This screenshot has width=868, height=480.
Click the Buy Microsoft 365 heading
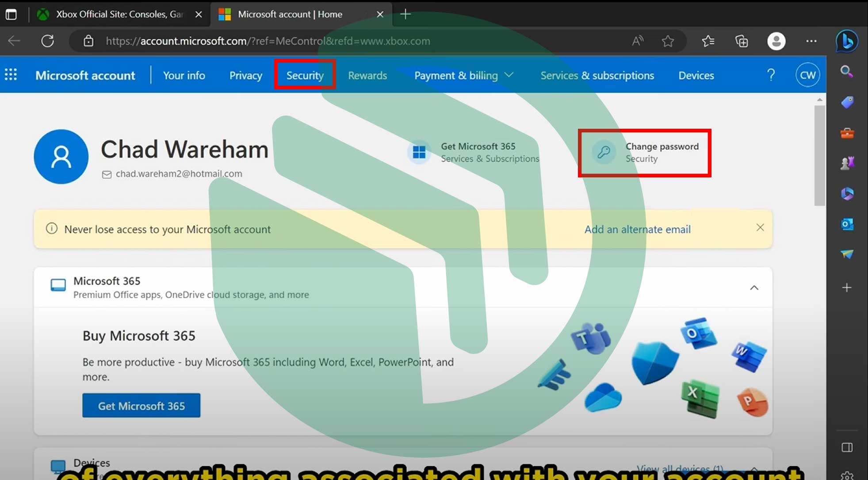[139, 336]
